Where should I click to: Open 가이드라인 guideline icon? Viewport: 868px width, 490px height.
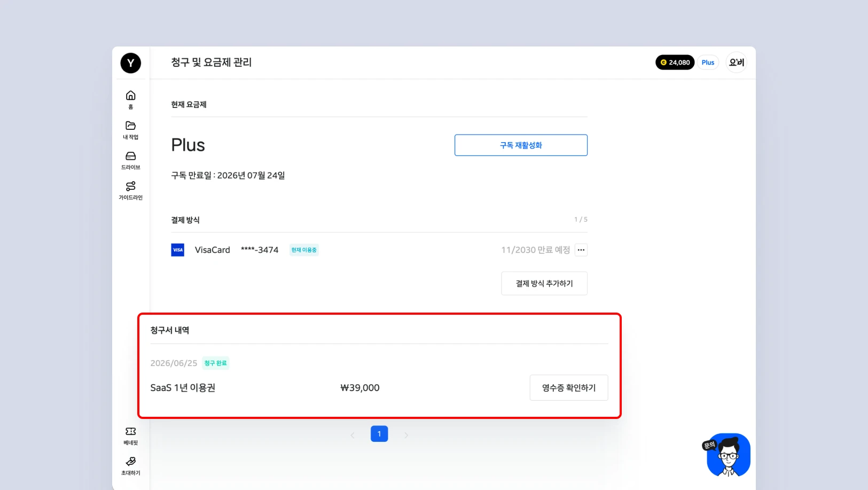(130, 186)
